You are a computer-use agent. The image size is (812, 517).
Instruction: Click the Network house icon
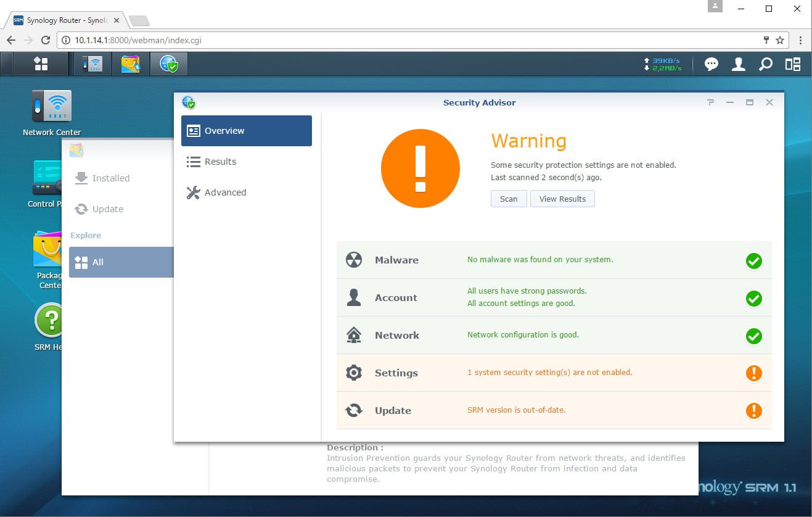click(354, 335)
